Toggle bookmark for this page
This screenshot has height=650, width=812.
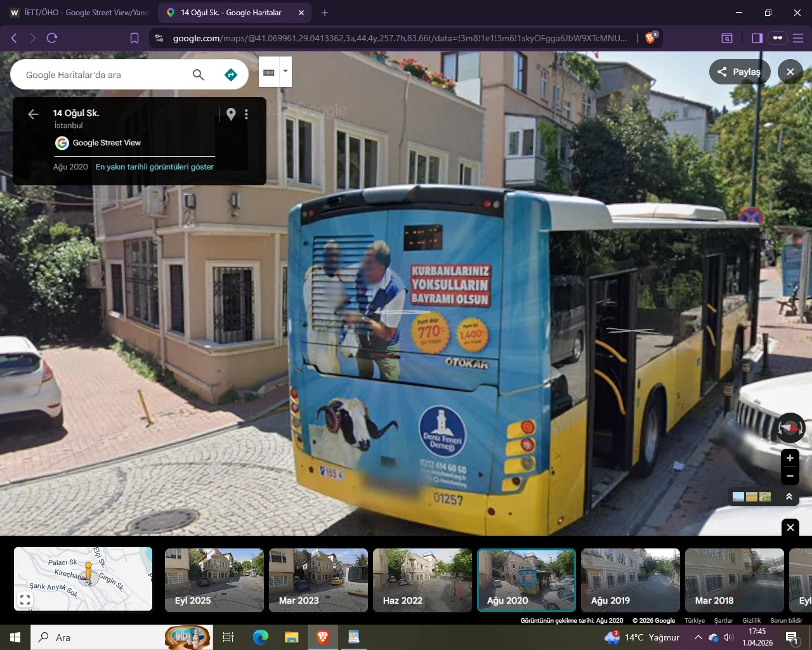click(x=134, y=38)
